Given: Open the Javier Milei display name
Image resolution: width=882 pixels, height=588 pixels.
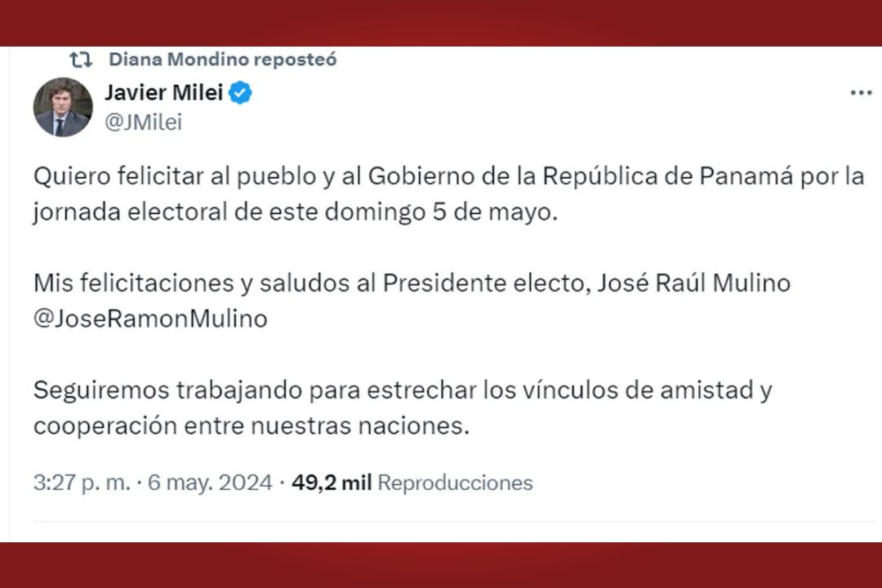Looking at the screenshot, I should click(x=163, y=93).
